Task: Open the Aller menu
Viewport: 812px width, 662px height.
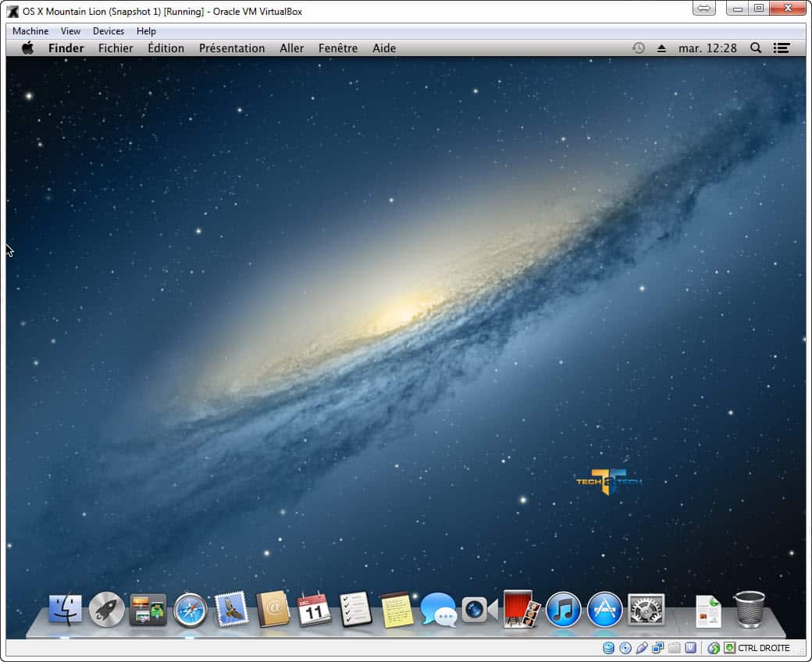Action: (291, 48)
